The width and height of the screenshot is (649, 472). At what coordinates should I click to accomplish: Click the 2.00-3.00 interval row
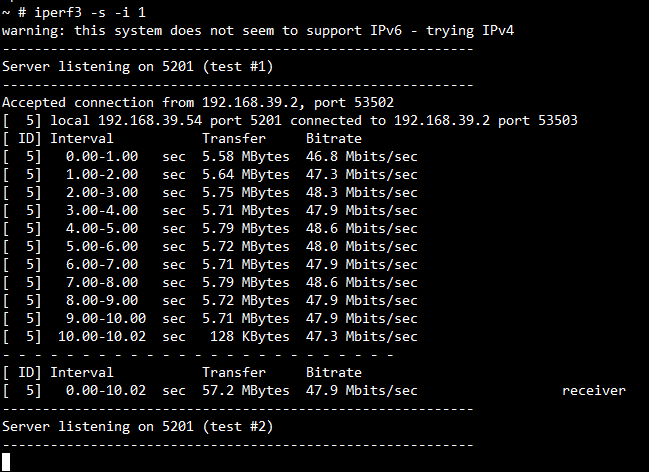tap(102, 193)
